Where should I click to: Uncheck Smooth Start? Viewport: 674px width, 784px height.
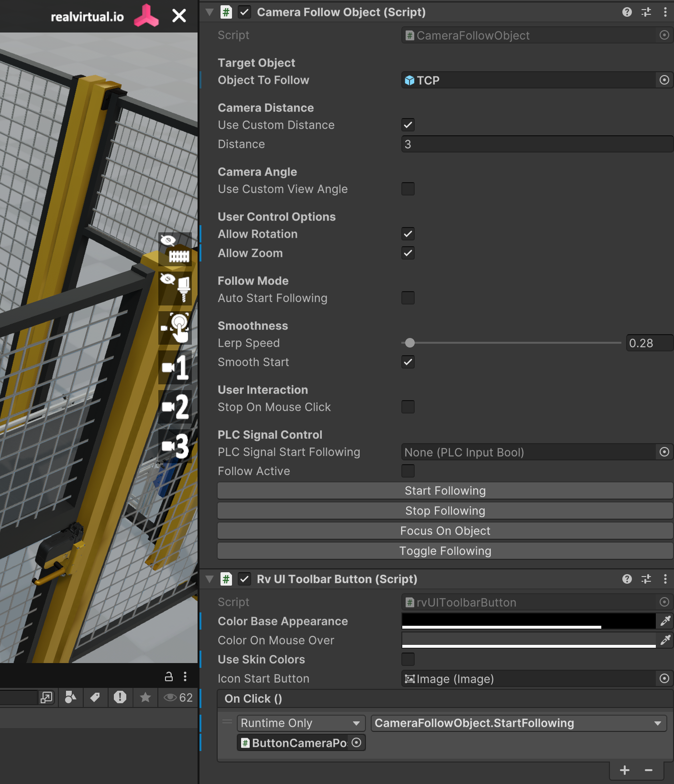click(x=408, y=362)
